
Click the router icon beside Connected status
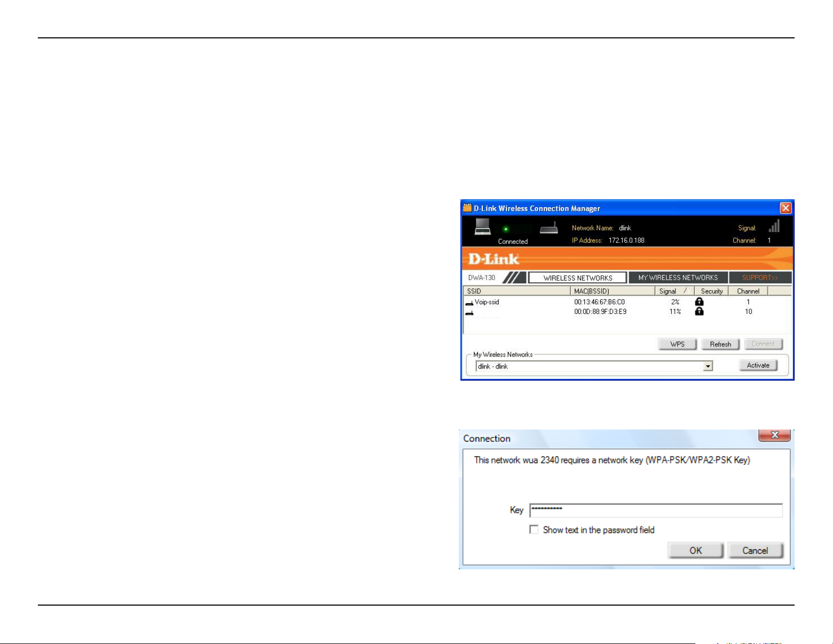549,228
